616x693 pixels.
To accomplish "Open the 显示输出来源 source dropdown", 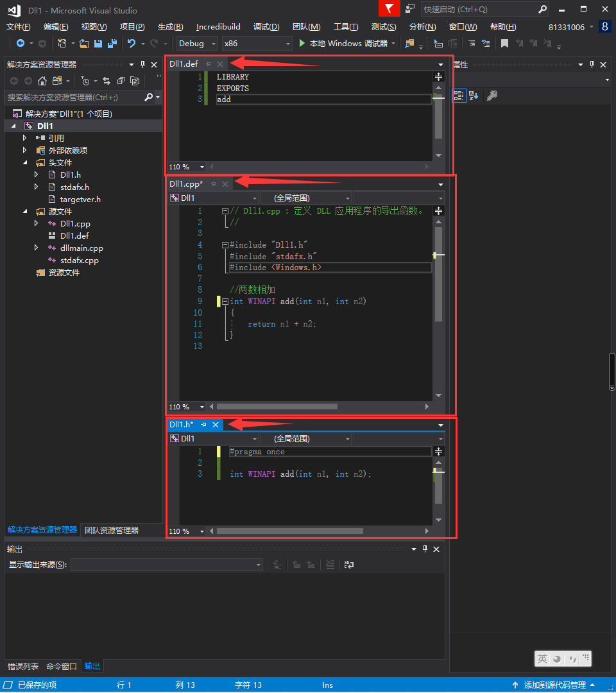I will 167,565.
